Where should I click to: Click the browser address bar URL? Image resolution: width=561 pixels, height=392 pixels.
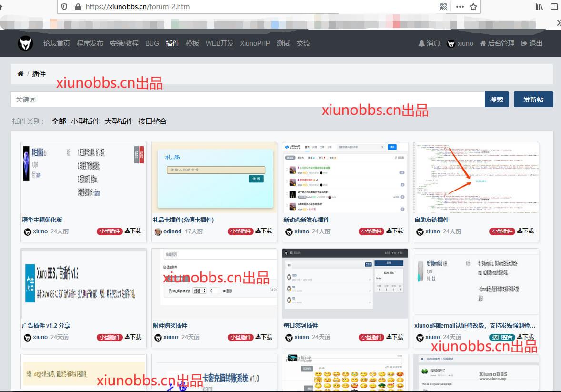click(138, 7)
